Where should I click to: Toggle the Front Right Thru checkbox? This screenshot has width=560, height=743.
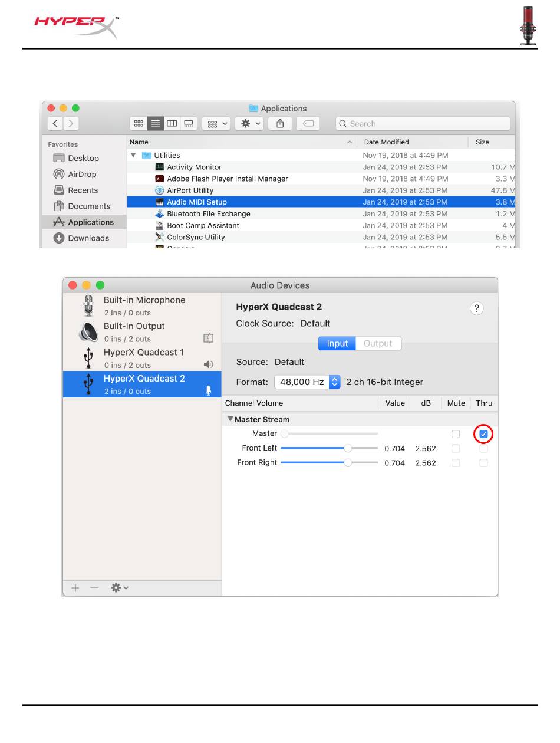(483, 463)
